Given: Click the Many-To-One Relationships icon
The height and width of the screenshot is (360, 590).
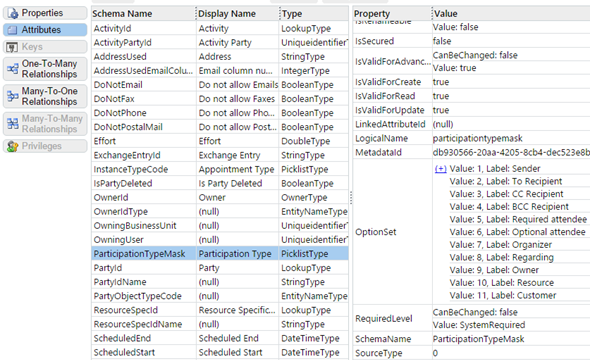Looking at the screenshot, I should (x=12, y=96).
